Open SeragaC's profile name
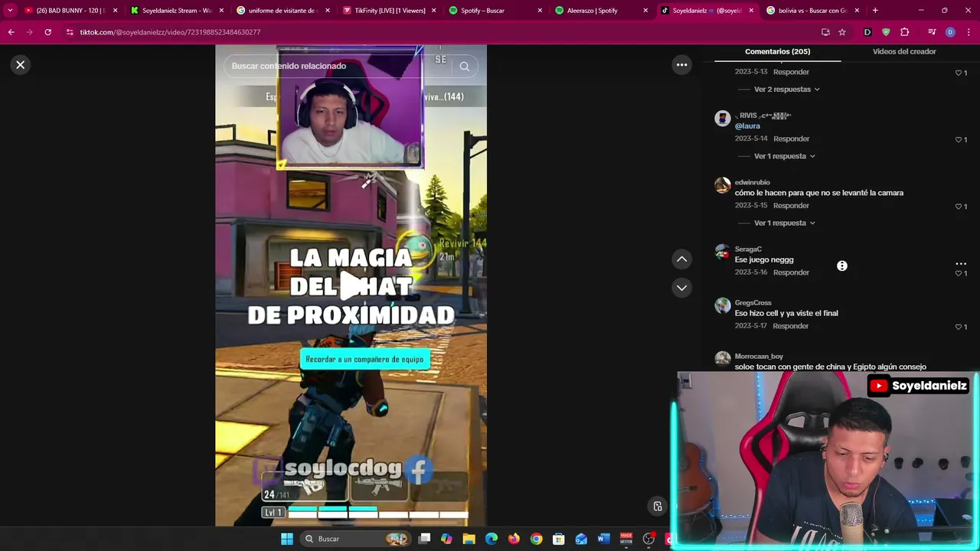980x551 pixels. [748, 249]
